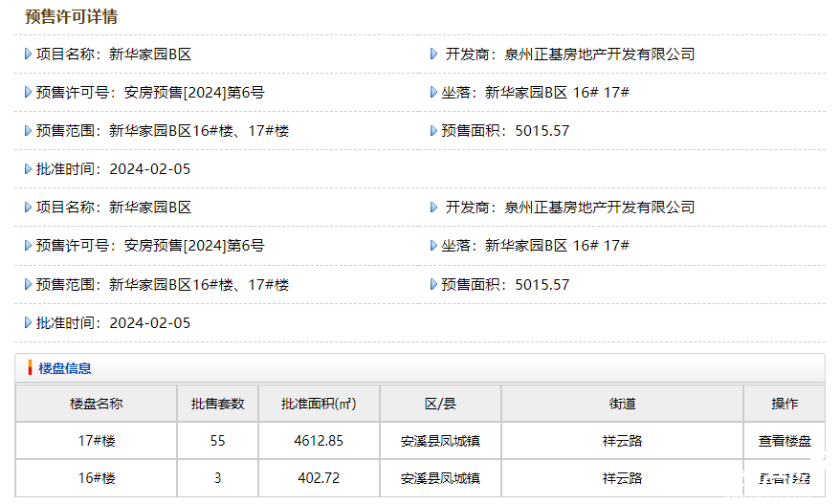Open 查看楼盘 link for 17#楼
Image resolution: width=840 pixels, height=504 pixels.
click(x=785, y=441)
